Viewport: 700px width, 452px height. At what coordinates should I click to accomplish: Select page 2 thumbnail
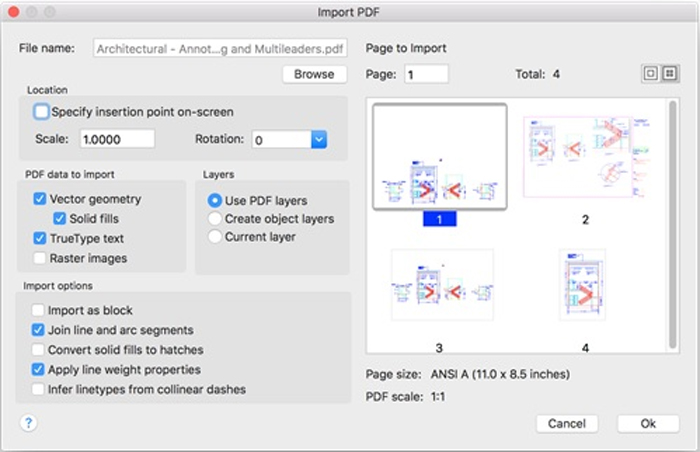(585, 158)
